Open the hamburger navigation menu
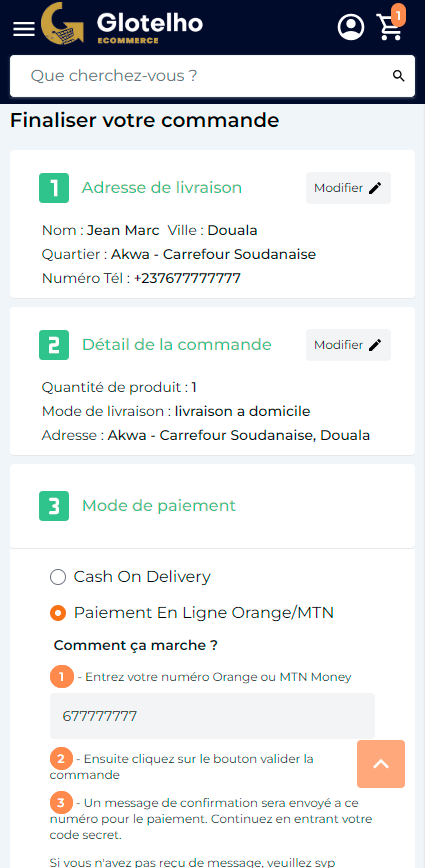The height and width of the screenshot is (868, 425). [x=24, y=29]
